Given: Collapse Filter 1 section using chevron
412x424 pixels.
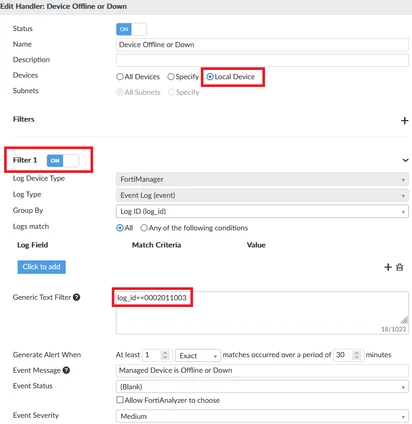Looking at the screenshot, I should pos(405,160).
